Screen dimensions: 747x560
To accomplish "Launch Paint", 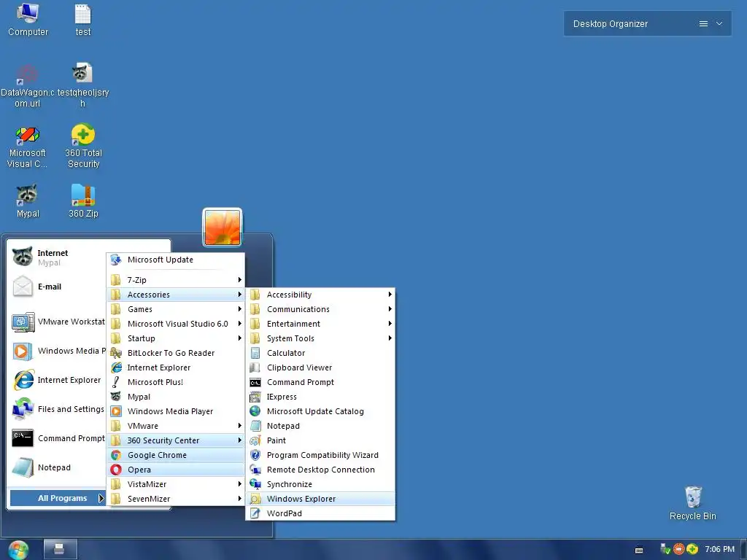I will (x=320, y=440).
